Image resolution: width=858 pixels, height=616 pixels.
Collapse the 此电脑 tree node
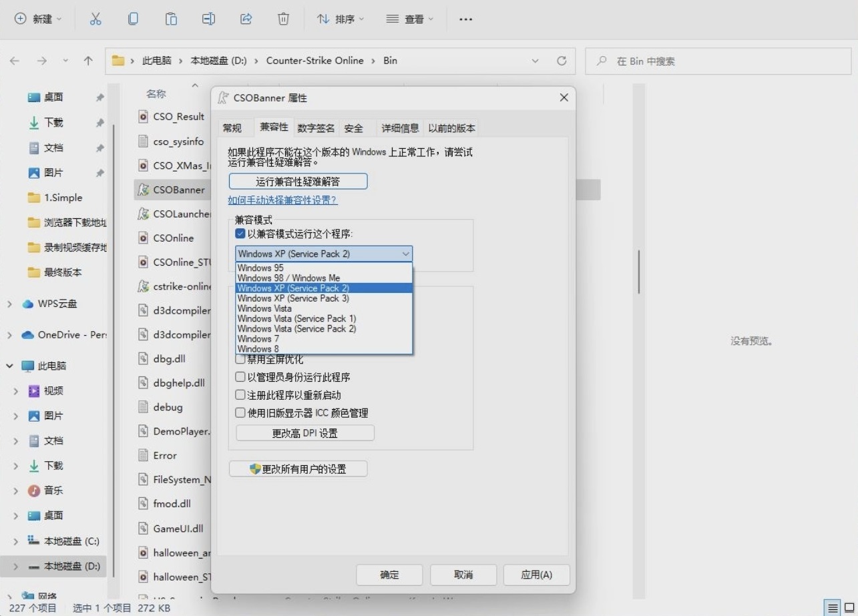(9, 366)
